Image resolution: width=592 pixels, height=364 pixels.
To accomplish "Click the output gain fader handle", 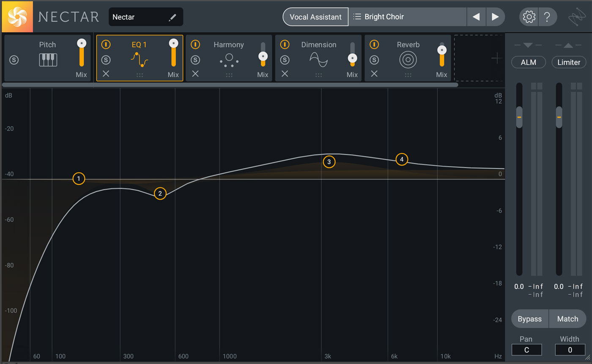I will coord(559,117).
